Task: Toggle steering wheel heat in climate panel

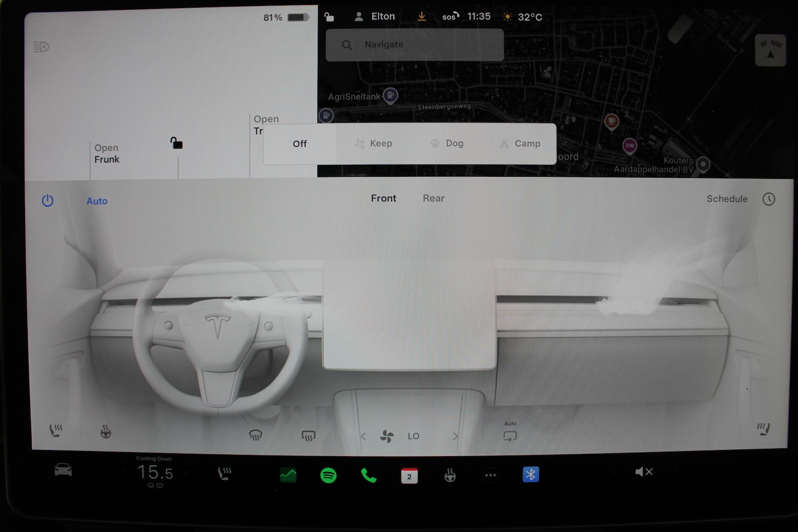Action: (x=105, y=431)
